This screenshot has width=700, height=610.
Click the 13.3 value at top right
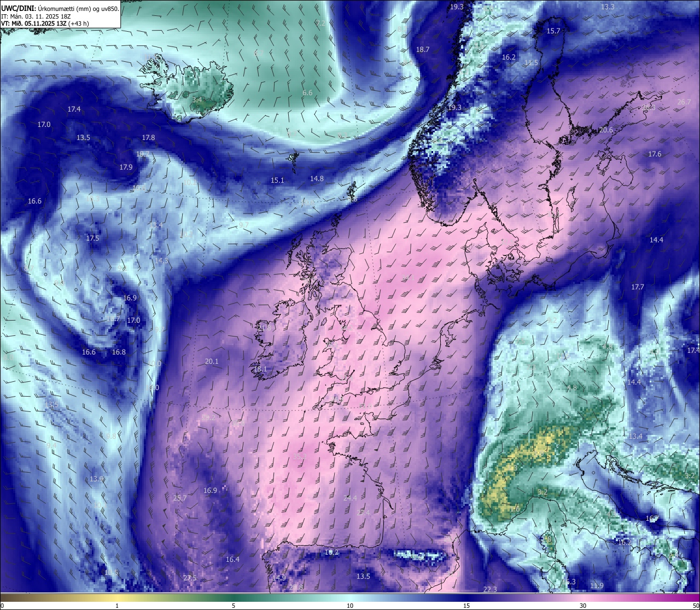coord(608,7)
